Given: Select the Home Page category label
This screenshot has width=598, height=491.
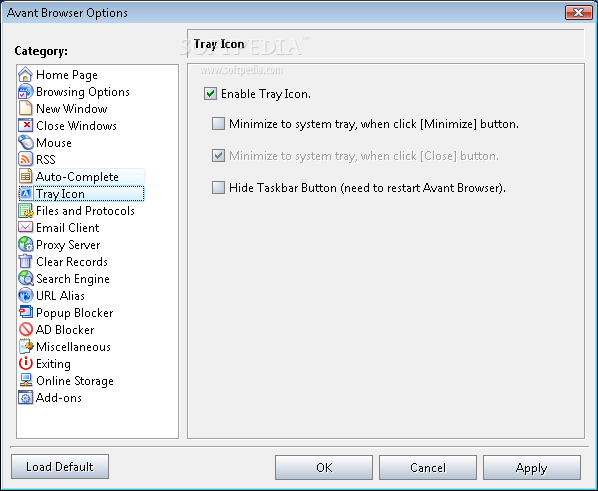Looking at the screenshot, I should (x=67, y=75).
